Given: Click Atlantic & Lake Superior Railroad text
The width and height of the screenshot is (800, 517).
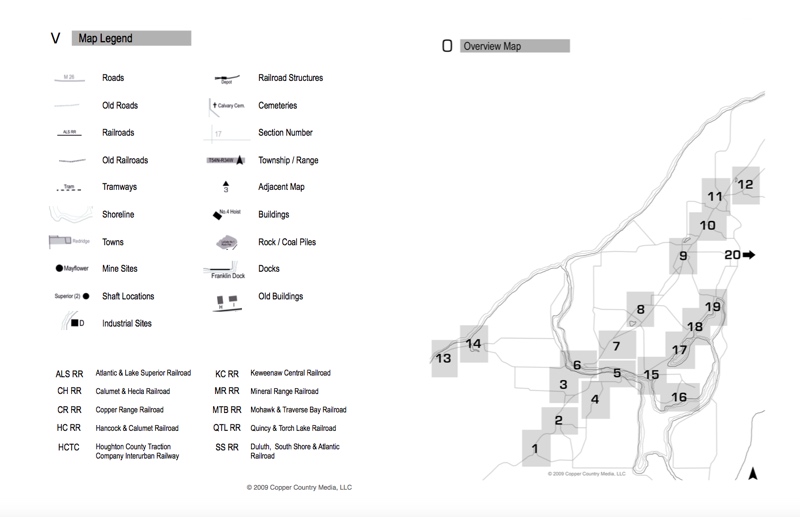Looking at the screenshot, I should pyautogui.click(x=143, y=373).
